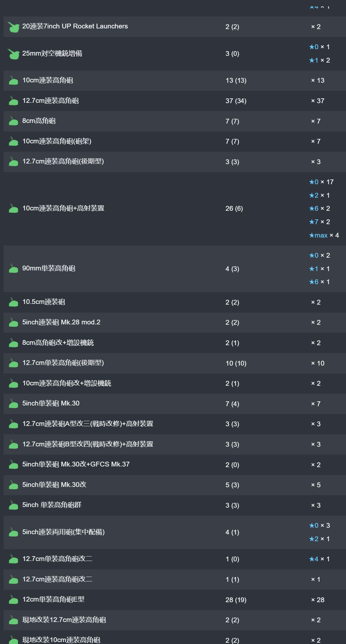
Task: Click the icon for 12.7cm連装高角砲改二
Action: tap(13, 580)
